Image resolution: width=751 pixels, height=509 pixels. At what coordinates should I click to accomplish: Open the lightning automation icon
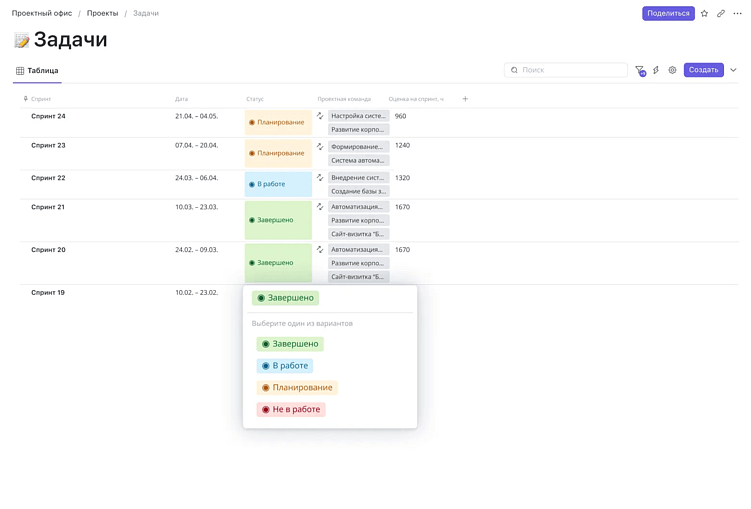tap(656, 70)
